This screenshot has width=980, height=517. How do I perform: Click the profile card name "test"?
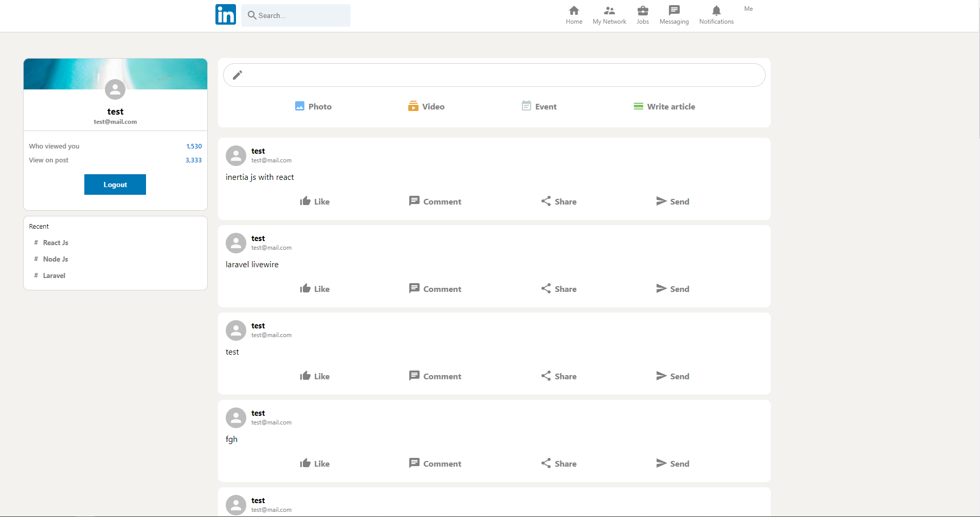pyautogui.click(x=115, y=112)
